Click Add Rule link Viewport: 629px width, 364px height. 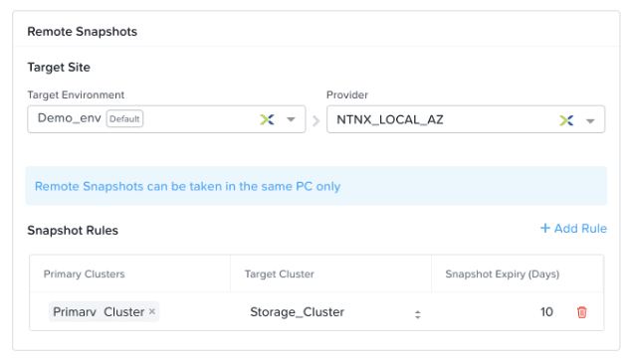[x=573, y=228]
